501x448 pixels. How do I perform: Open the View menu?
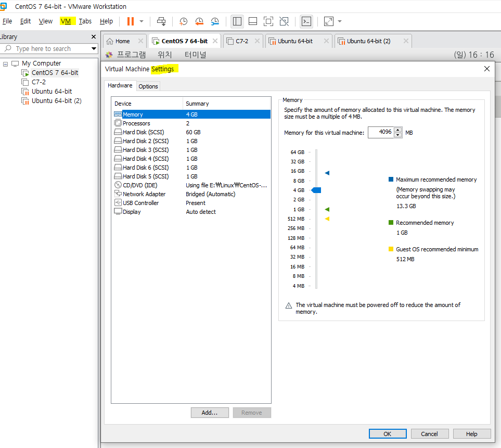point(46,21)
